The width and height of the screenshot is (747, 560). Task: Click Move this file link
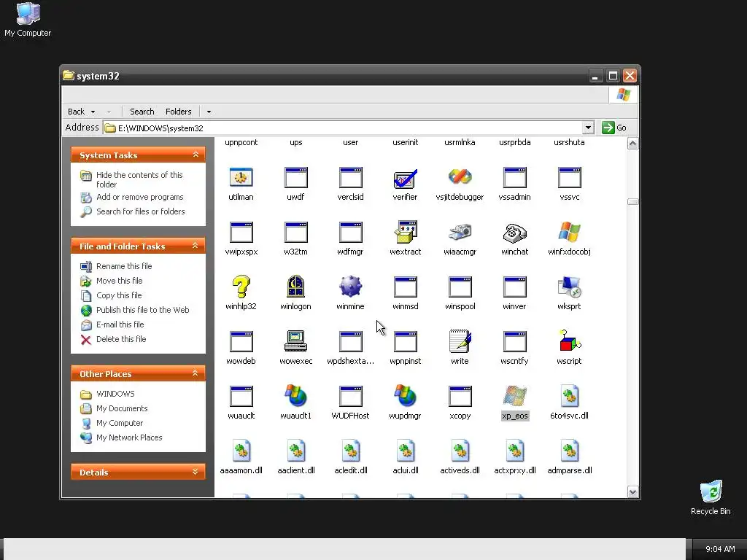(x=119, y=281)
